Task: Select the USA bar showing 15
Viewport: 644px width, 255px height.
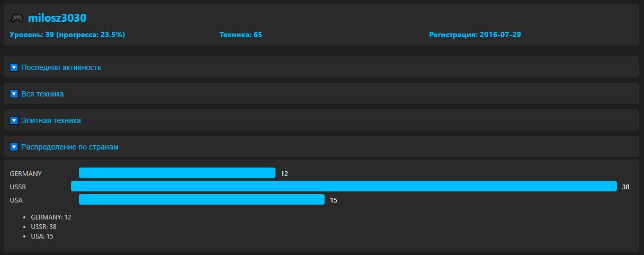Action: coord(201,199)
